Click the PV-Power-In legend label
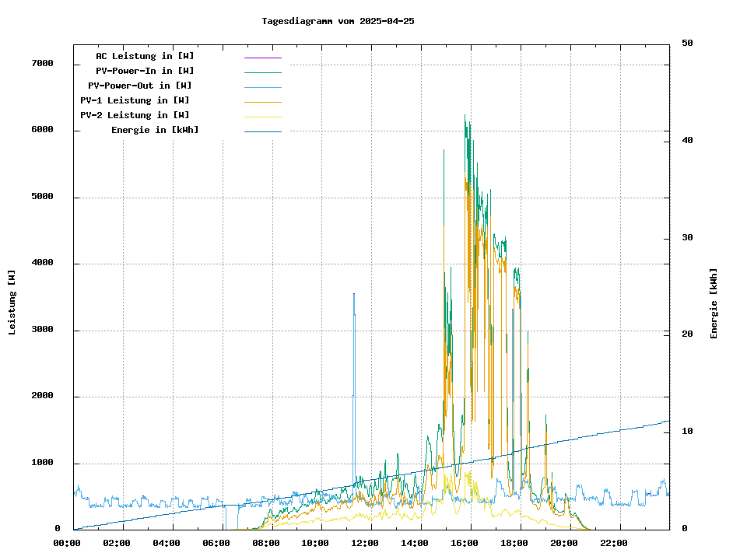 click(145, 71)
